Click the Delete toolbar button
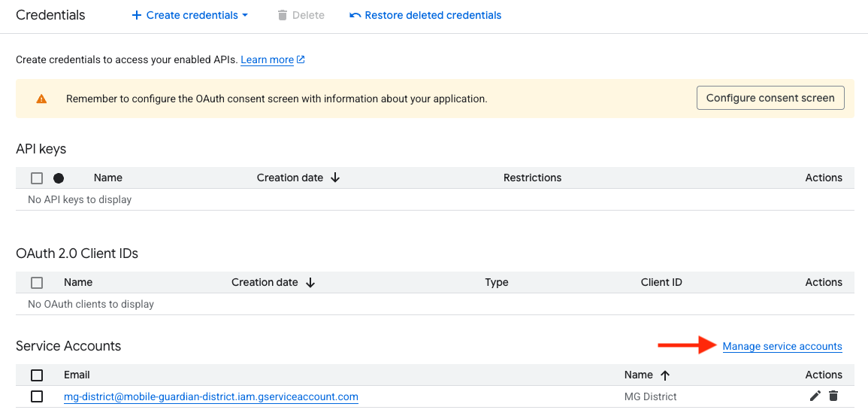 point(301,15)
